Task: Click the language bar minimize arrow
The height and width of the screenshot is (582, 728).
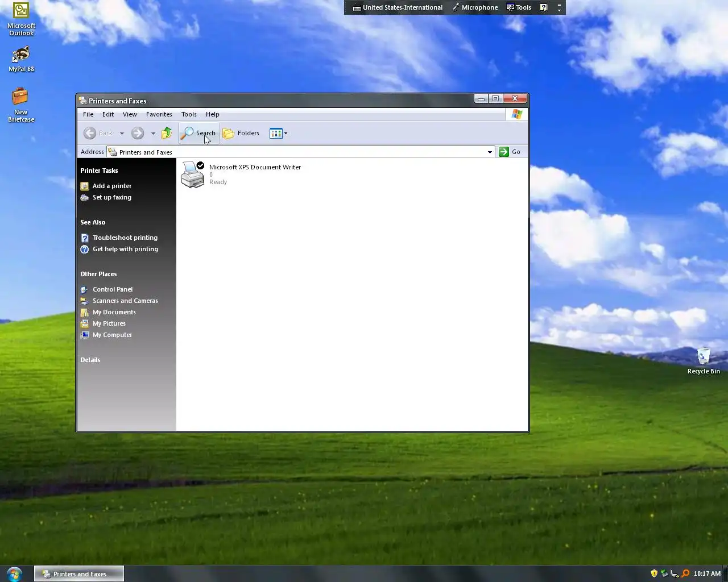Action: tap(559, 4)
